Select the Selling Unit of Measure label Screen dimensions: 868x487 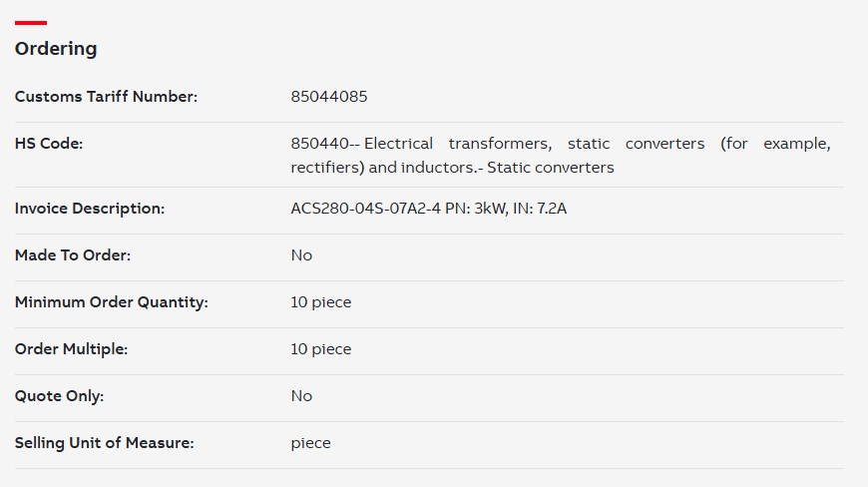105,443
